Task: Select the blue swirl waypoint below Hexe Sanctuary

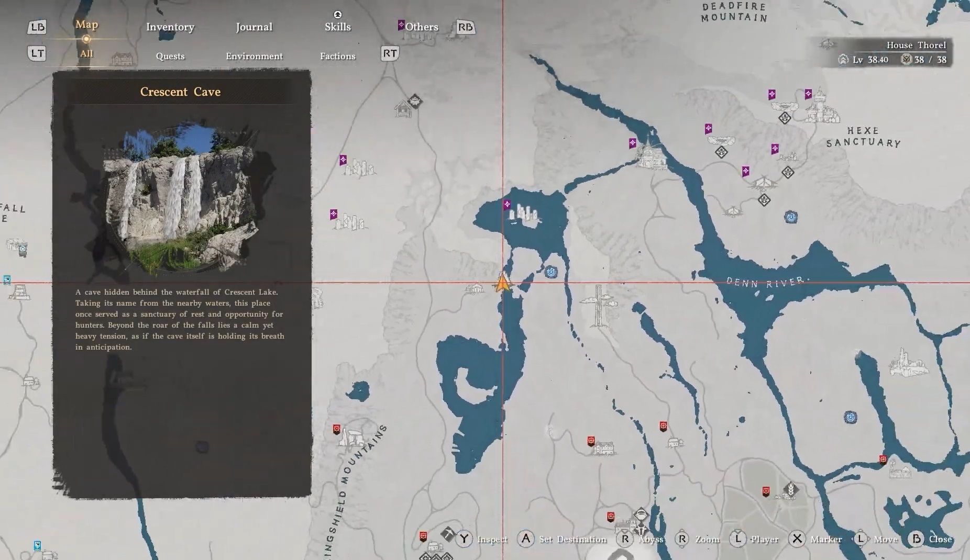Action: pyautogui.click(x=791, y=217)
